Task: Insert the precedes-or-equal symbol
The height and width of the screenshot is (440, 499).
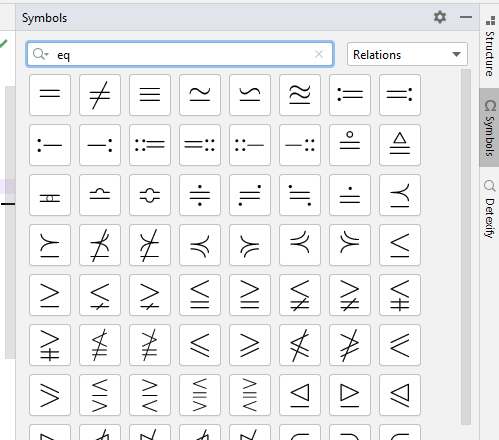Action: [400, 195]
